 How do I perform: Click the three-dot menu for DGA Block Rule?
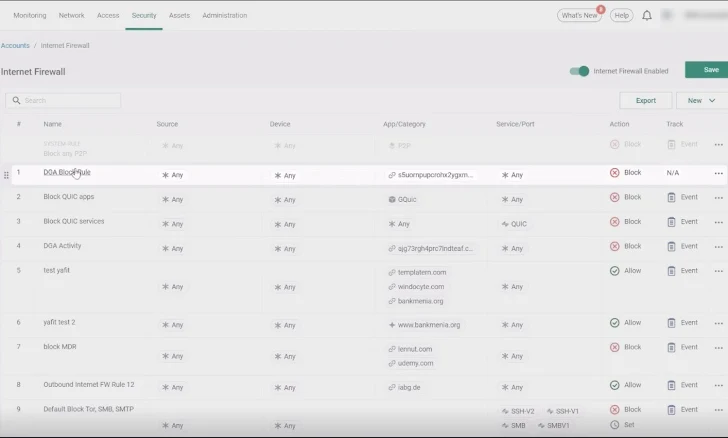718,174
